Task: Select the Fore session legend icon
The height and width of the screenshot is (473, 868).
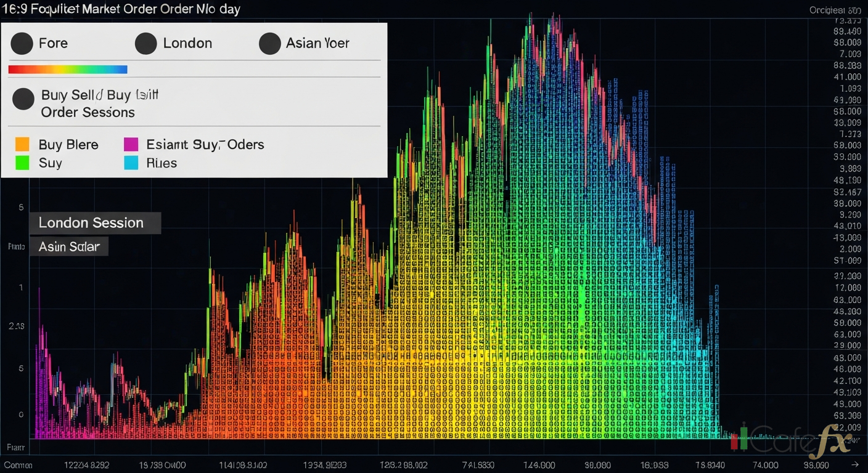Action: click(x=22, y=43)
